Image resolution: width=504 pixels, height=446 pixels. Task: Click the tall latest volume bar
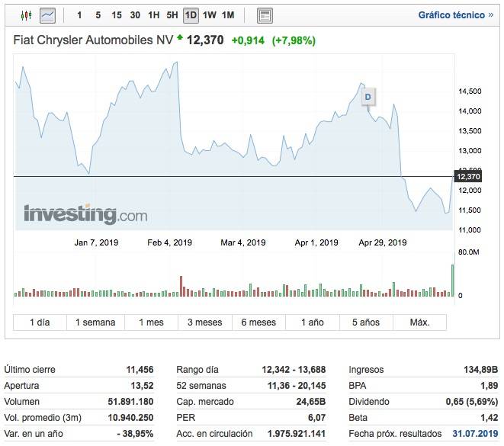(x=453, y=281)
